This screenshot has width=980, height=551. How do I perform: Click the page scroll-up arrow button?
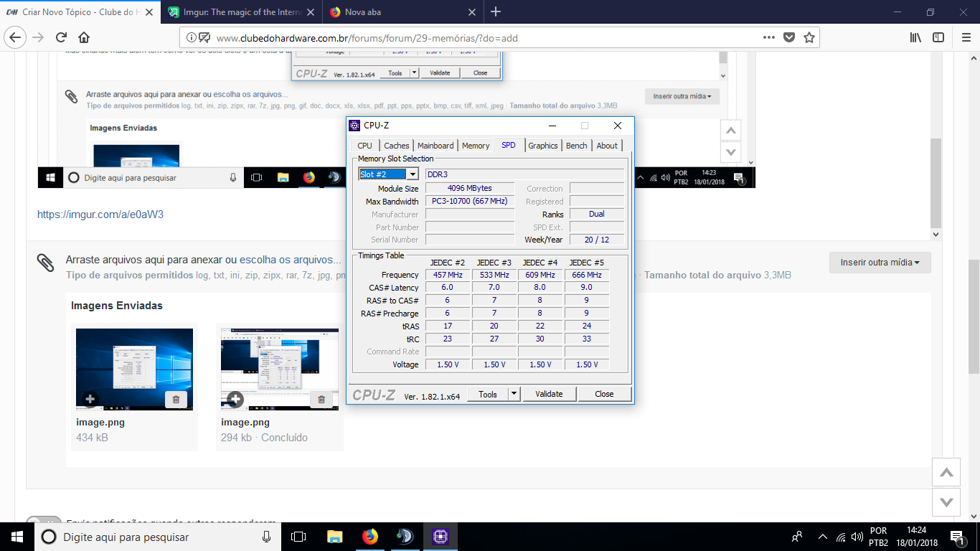pyautogui.click(x=946, y=472)
